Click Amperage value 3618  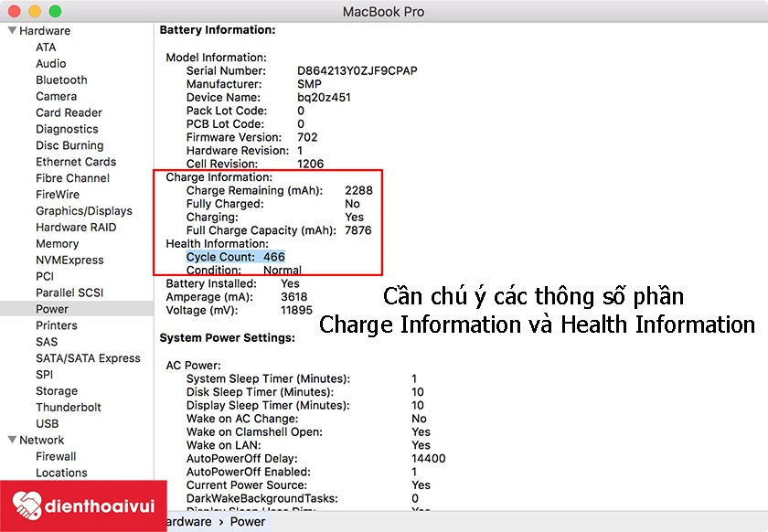[293, 297]
